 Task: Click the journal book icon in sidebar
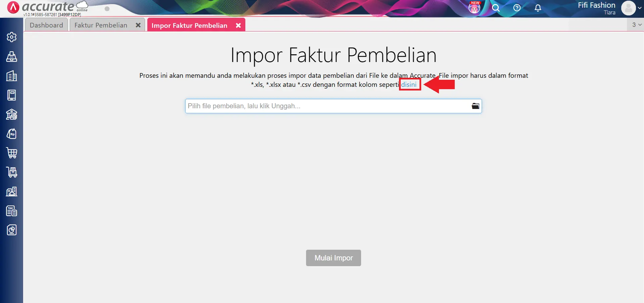(12, 95)
